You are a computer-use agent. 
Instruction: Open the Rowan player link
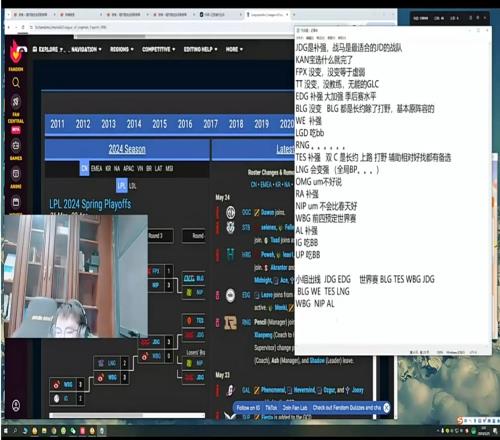click(x=268, y=212)
